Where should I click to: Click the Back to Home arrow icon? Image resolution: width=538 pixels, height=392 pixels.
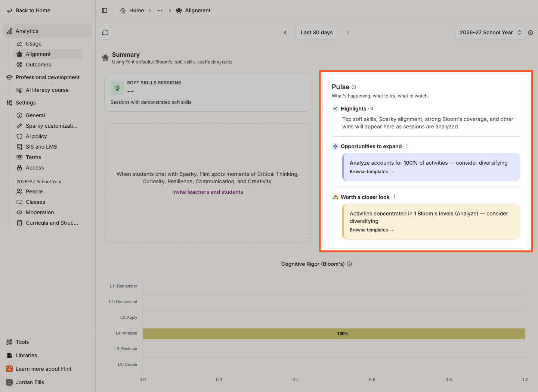pos(9,10)
